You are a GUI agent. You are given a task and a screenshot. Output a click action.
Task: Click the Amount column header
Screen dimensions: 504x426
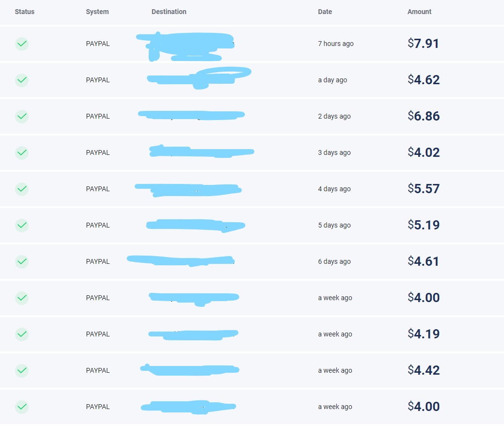(x=419, y=12)
